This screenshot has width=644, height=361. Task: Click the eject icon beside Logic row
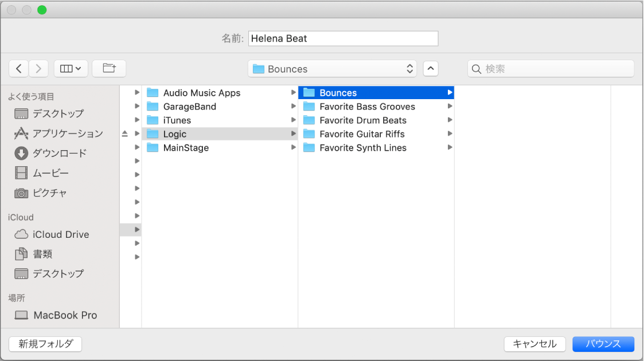125,134
